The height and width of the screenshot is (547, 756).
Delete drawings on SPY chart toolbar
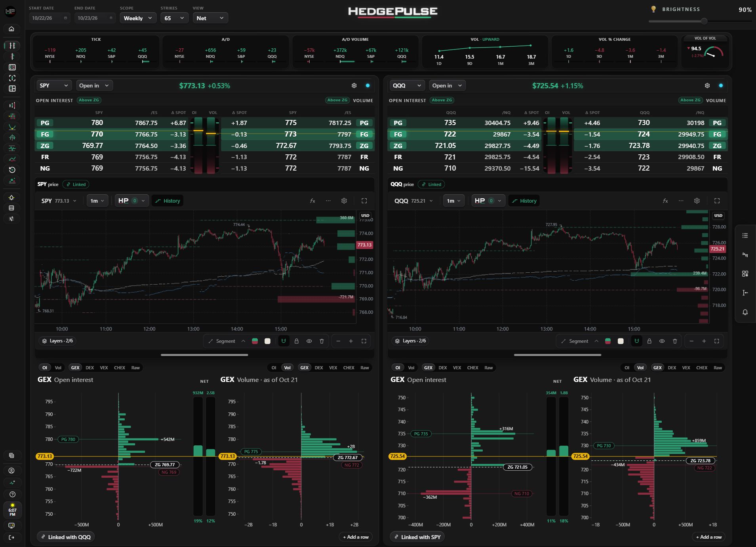[x=322, y=341]
